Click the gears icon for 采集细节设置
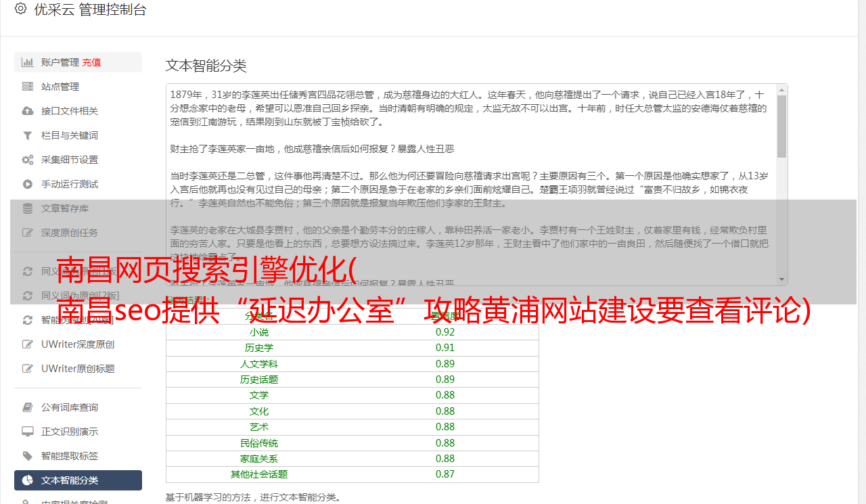Viewport: 866px width, 504px height. (x=28, y=160)
